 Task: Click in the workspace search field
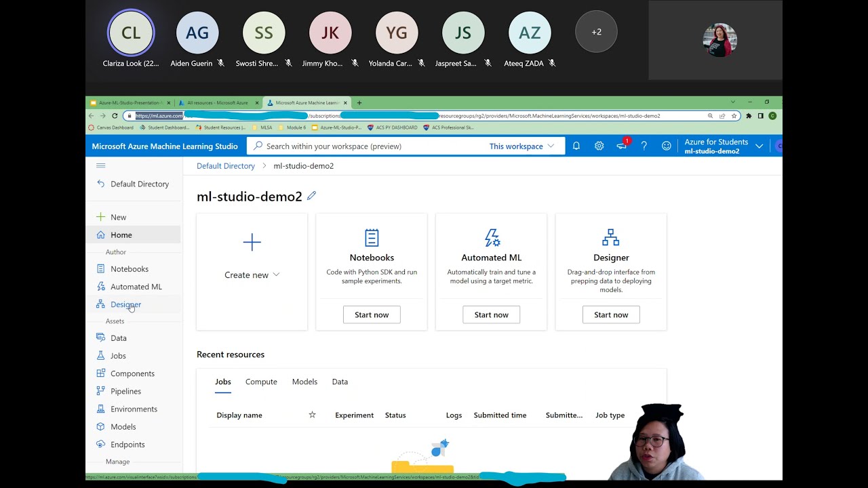pos(406,146)
